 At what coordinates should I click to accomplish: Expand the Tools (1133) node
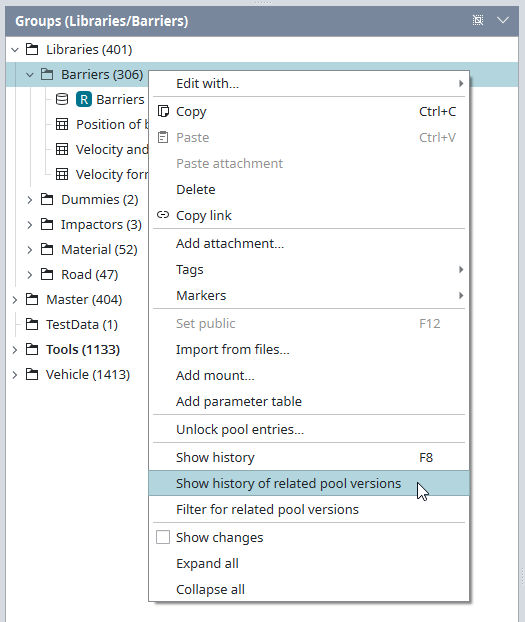click(15, 349)
